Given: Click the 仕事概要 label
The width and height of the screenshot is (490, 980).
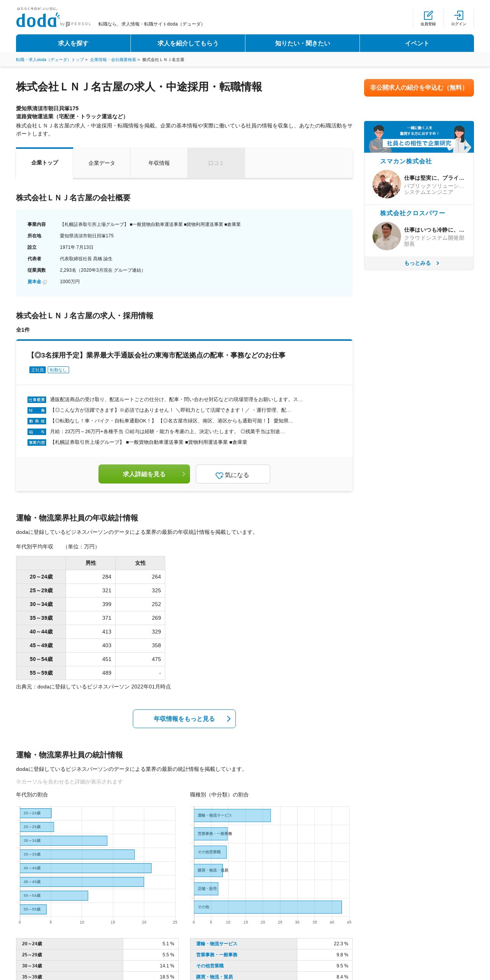Looking at the screenshot, I should 37,400.
